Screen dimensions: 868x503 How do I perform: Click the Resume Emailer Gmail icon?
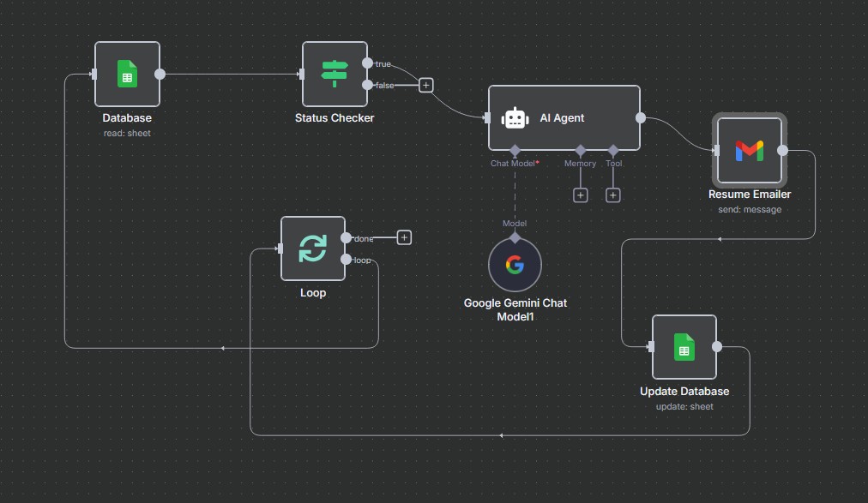749,151
